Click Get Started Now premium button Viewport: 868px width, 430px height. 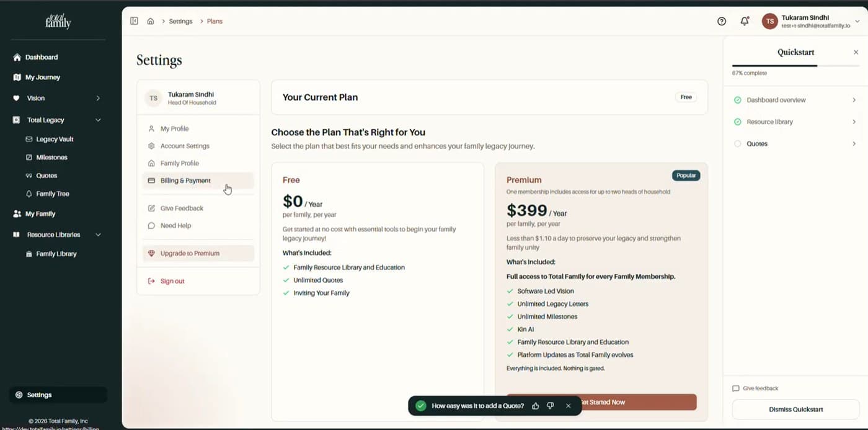click(601, 402)
